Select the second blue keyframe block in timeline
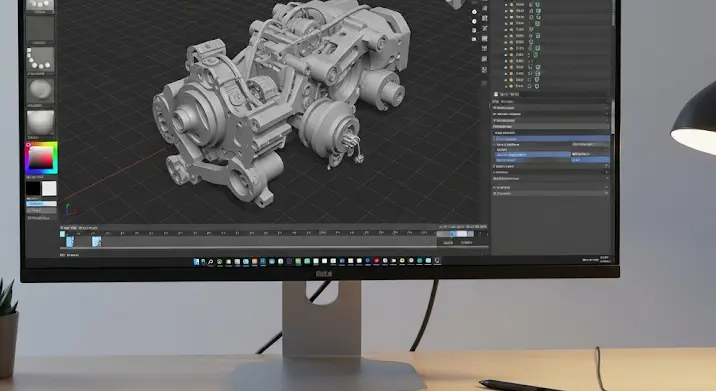 coord(96,241)
